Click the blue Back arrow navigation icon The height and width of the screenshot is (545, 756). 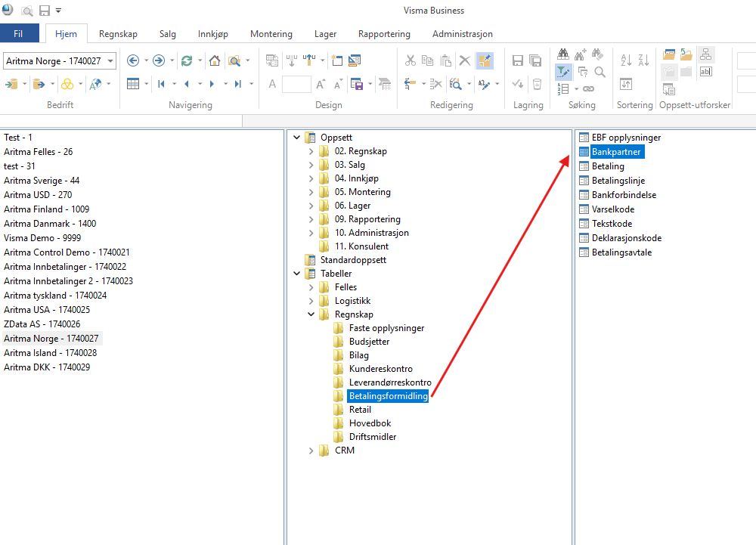[133, 60]
